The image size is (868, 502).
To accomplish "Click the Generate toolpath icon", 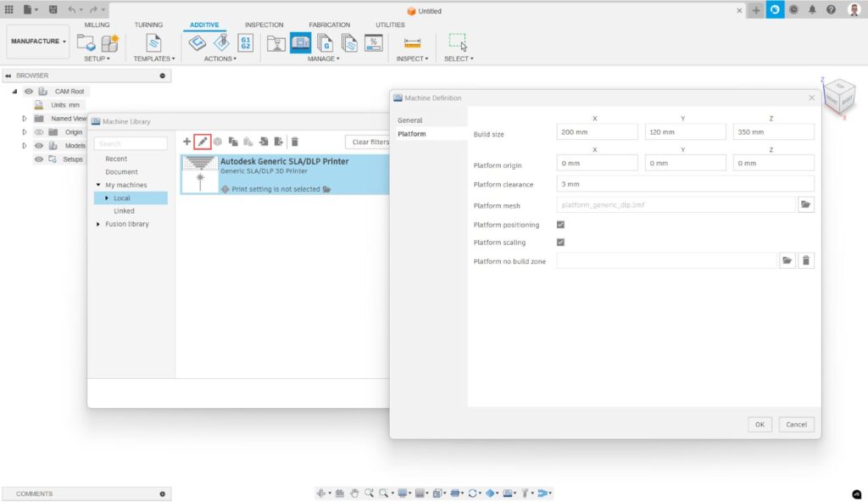I will (x=197, y=42).
